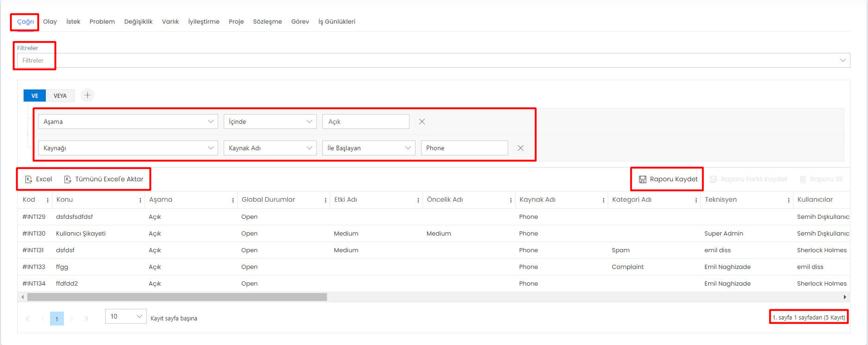Open Kod column menu dots
The height and width of the screenshot is (345, 868).
[x=48, y=200]
